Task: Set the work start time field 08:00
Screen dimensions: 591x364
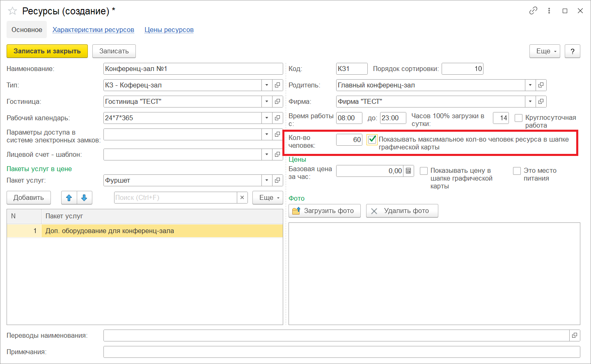Action: point(349,118)
